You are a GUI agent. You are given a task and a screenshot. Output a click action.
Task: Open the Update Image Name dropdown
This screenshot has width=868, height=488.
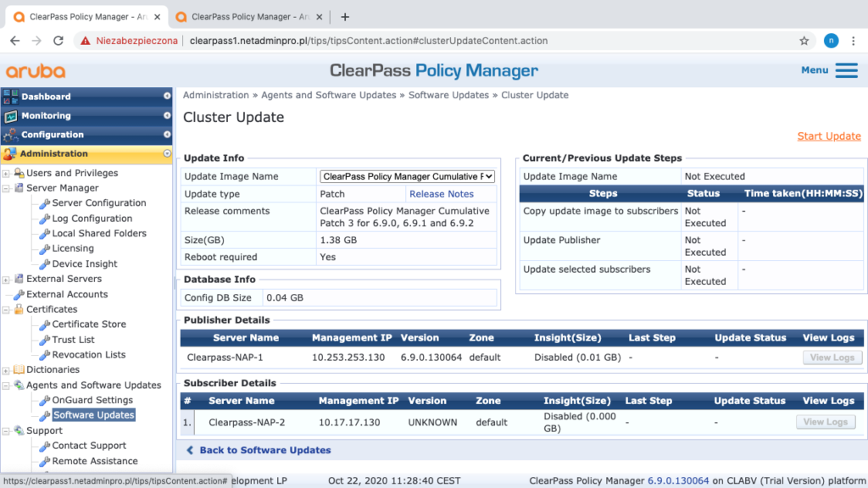point(407,176)
